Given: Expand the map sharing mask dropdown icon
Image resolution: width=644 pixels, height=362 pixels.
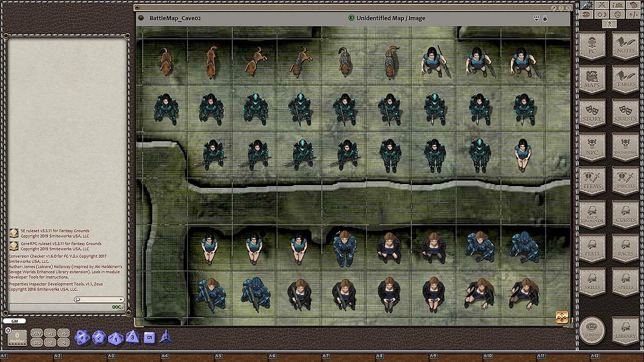Looking at the screenshot, I should (537, 18).
